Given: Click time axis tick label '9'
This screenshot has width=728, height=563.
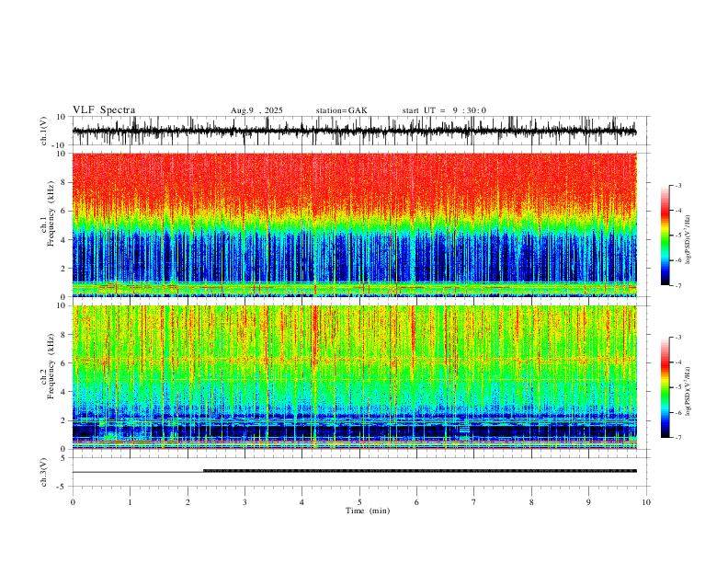Looking at the screenshot, I should pyautogui.click(x=588, y=502).
